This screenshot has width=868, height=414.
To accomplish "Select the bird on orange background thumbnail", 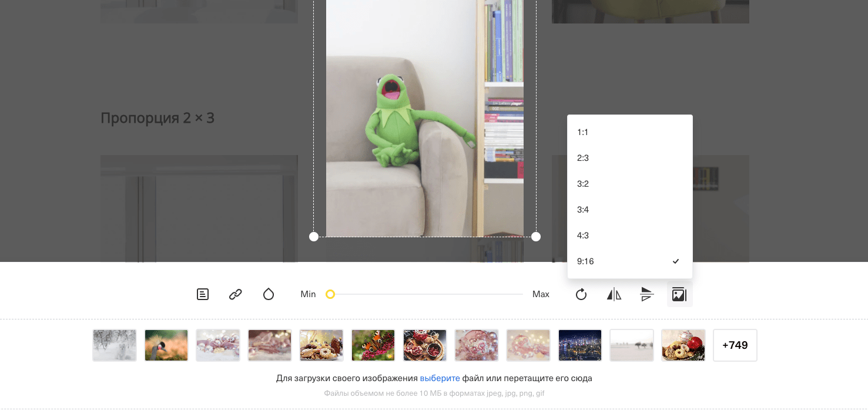I will [166, 345].
